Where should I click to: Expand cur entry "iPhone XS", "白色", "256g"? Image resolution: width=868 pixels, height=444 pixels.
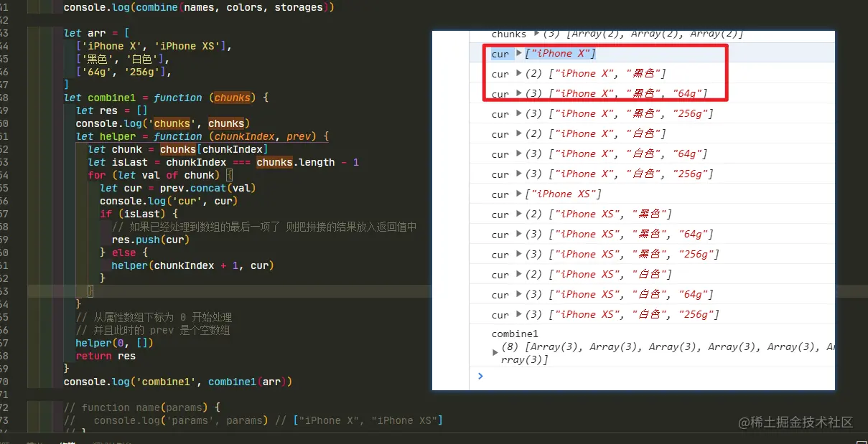518,315
